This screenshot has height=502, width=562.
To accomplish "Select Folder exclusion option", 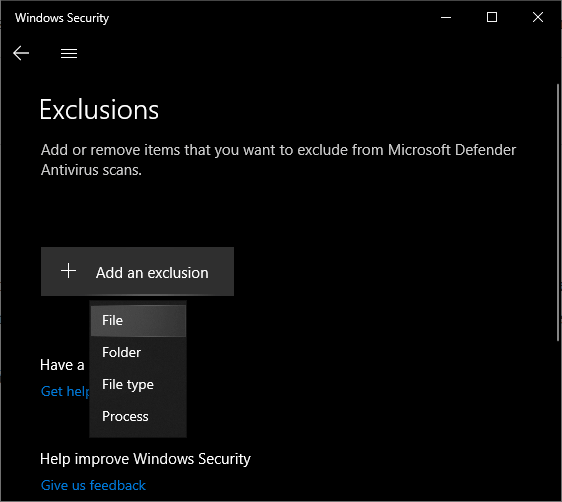I will [138, 353].
